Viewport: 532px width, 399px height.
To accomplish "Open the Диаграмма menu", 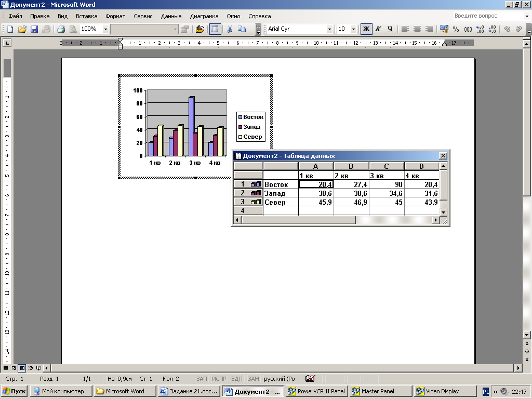I will pos(204,16).
